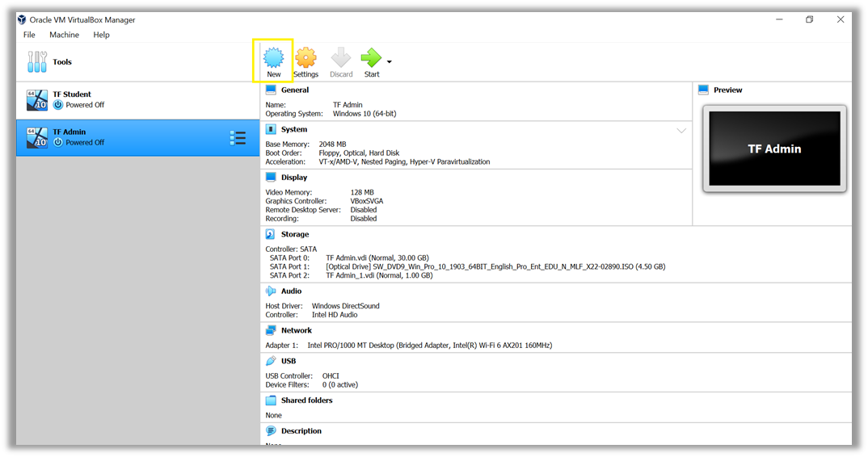This screenshot has width=868, height=457.
Task: Open the Help menu
Action: click(101, 34)
